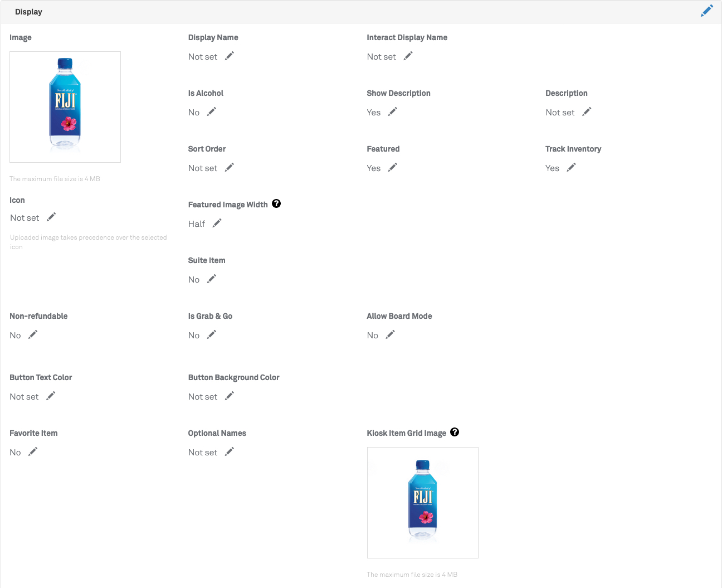Viewport: 722px width, 588px height.
Task: Edit the Description setting
Action: pyautogui.click(x=586, y=111)
